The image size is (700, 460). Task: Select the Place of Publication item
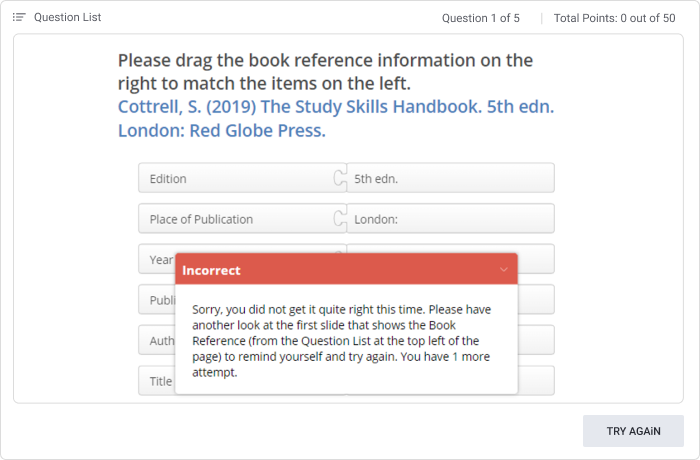[242, 218]
